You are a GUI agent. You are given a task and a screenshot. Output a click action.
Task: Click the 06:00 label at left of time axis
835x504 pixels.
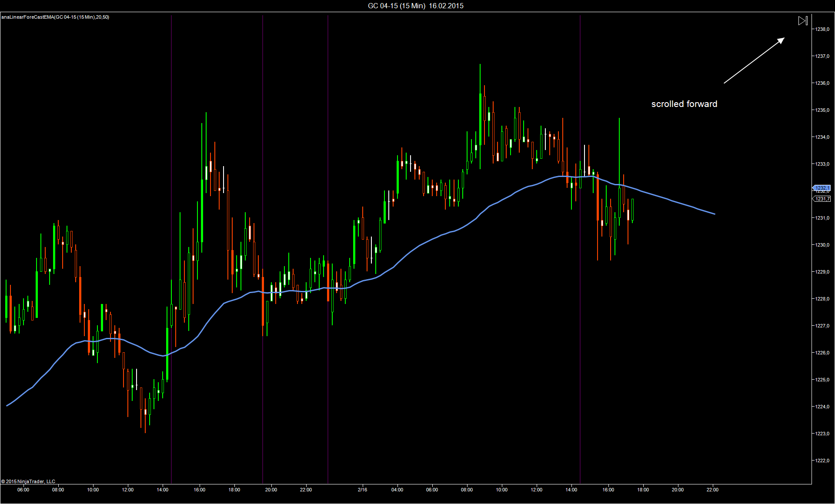tap(23, 490)
